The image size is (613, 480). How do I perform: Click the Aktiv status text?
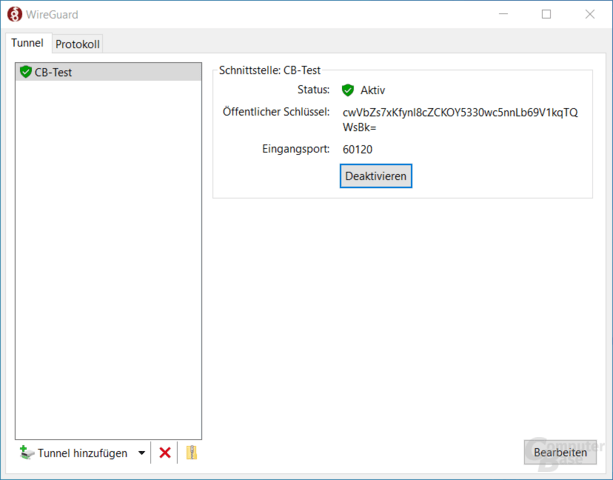pyautogui.click(x=373, y=90)
